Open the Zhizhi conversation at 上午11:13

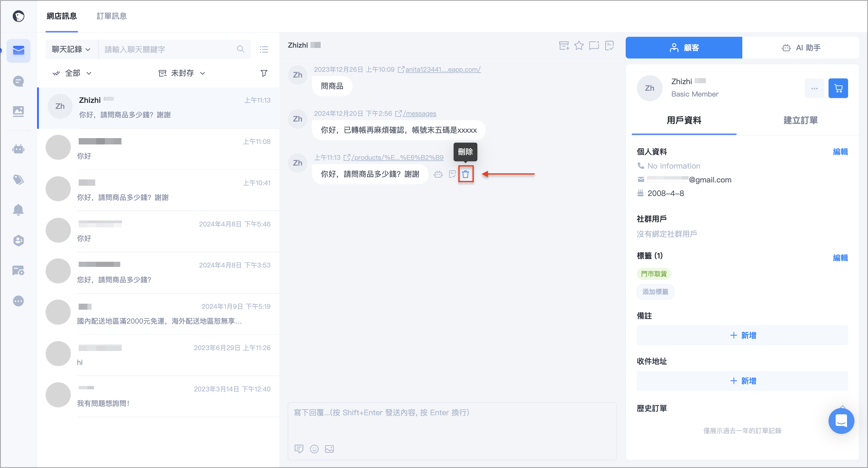pos(158,108)
